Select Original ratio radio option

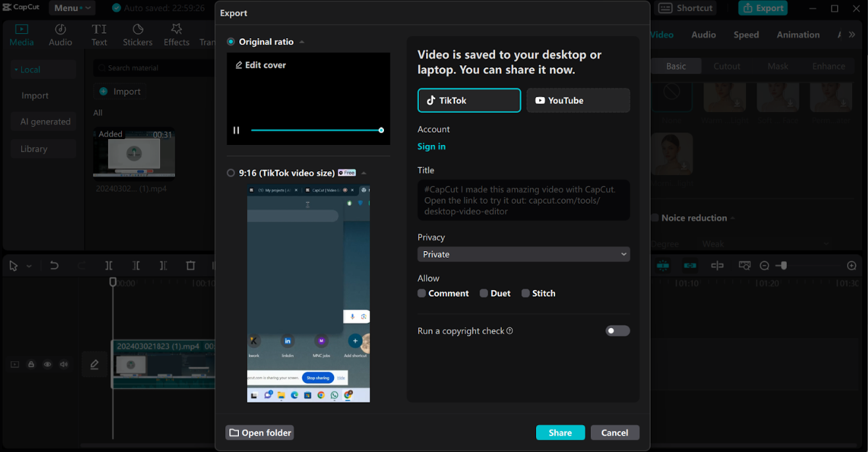point(231,42)
